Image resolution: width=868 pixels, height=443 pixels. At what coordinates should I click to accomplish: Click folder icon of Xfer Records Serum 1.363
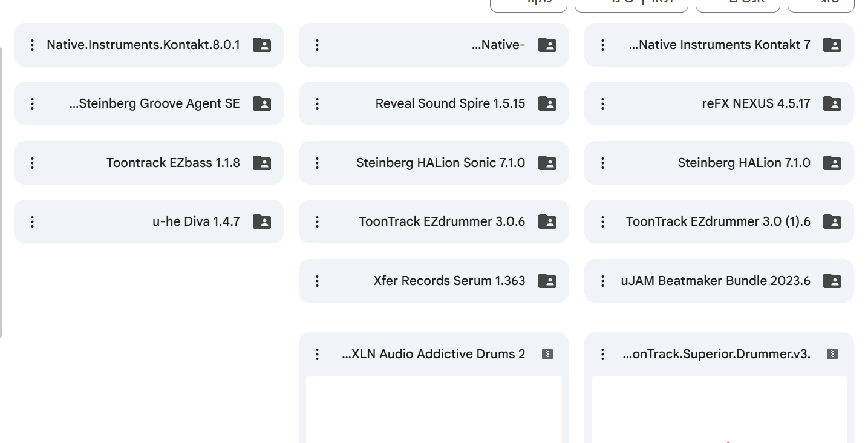tap(547, 281)
